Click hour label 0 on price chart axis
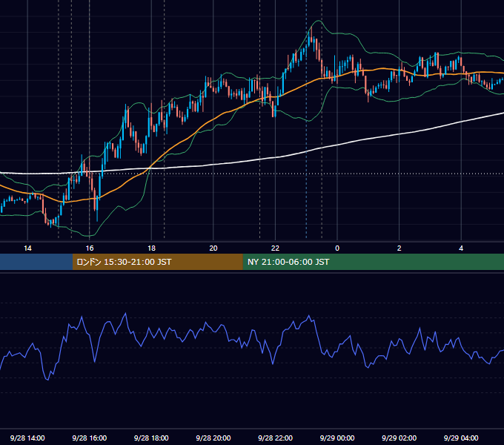504x445 pixels. point(337,248)
